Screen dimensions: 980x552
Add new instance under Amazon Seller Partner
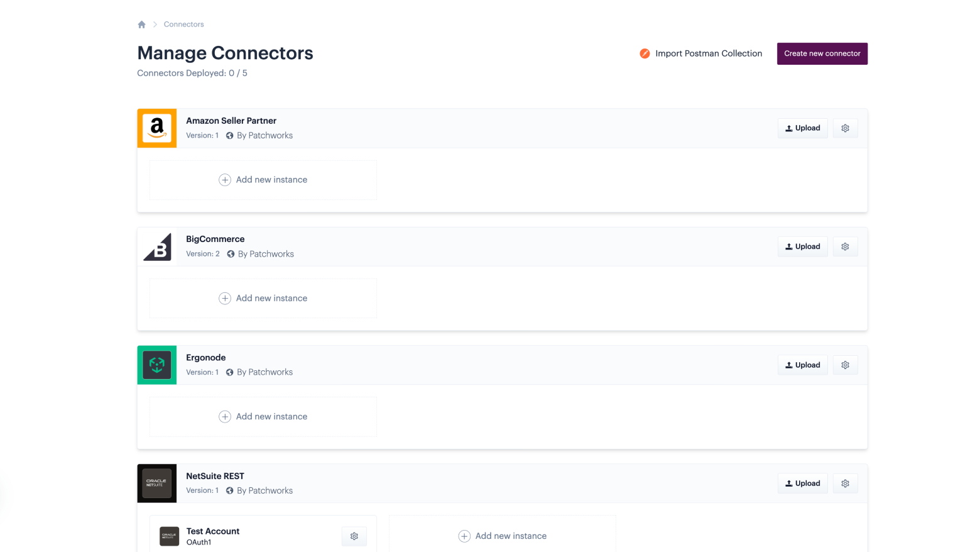pos(263,180)
